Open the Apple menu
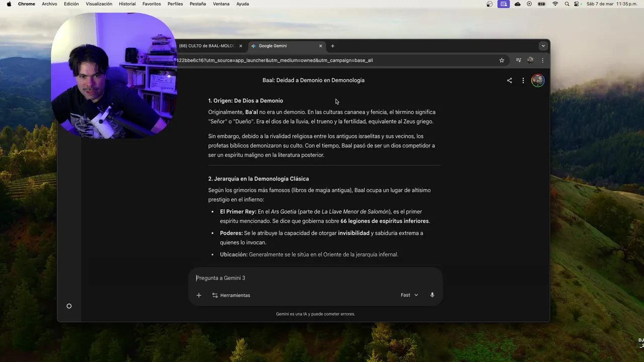The height and width of the screenshot is (362, 644). tap(9, 4)
